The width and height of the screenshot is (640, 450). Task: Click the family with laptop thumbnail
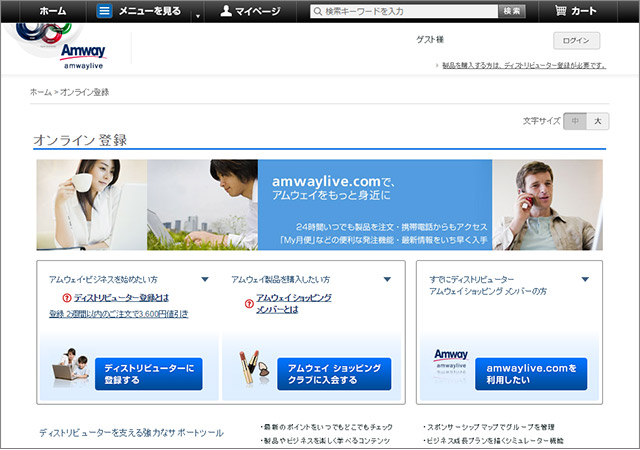[71, 367]
